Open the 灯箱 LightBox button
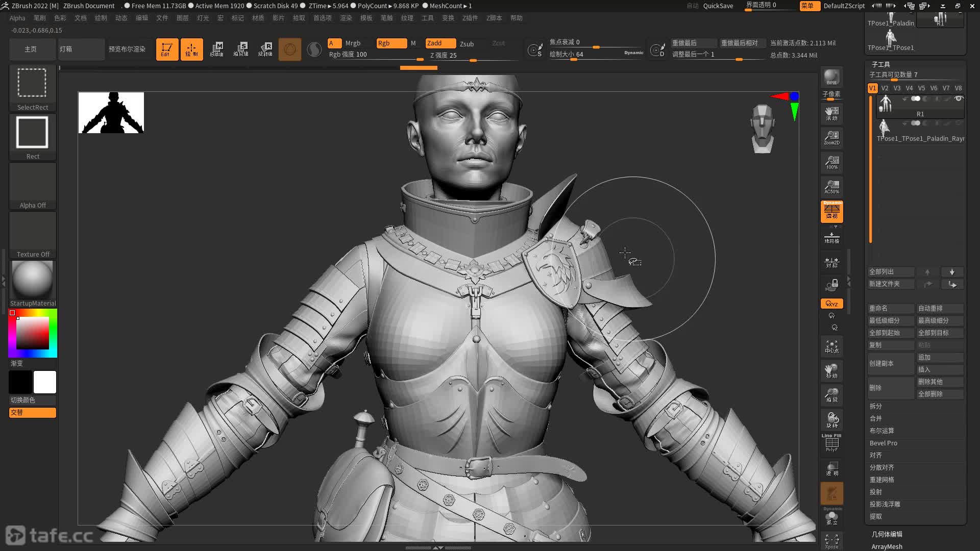The height and width of the screenshot is (551, 980). (81, 49)
